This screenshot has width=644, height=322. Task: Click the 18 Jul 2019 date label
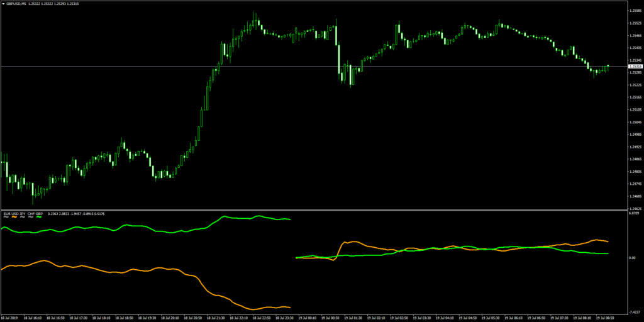point(11,318)
